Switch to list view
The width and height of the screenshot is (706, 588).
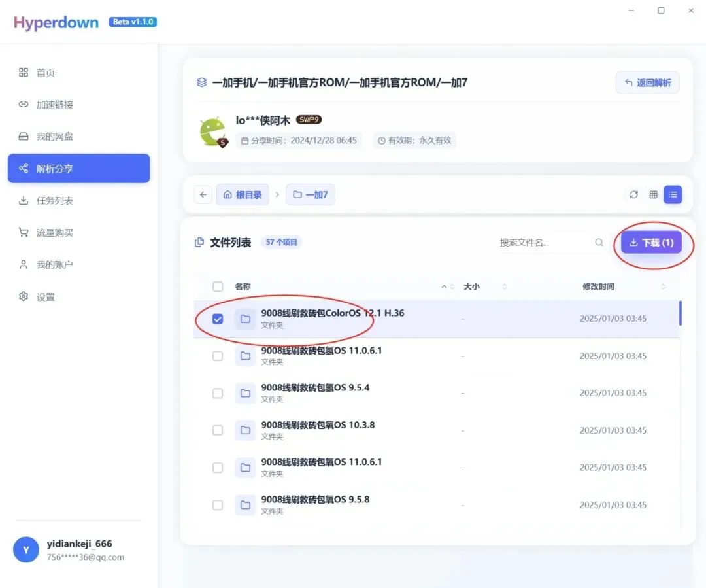673,195
